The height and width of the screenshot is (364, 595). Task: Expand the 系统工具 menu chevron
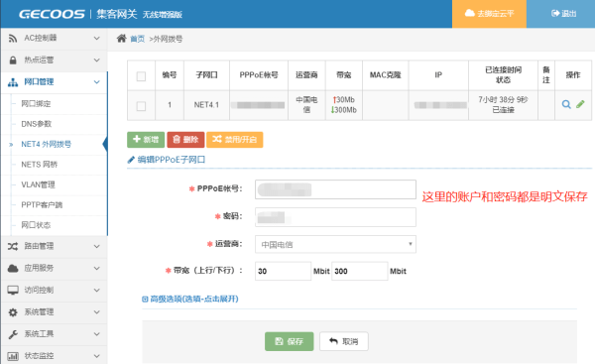coord(97,334)
